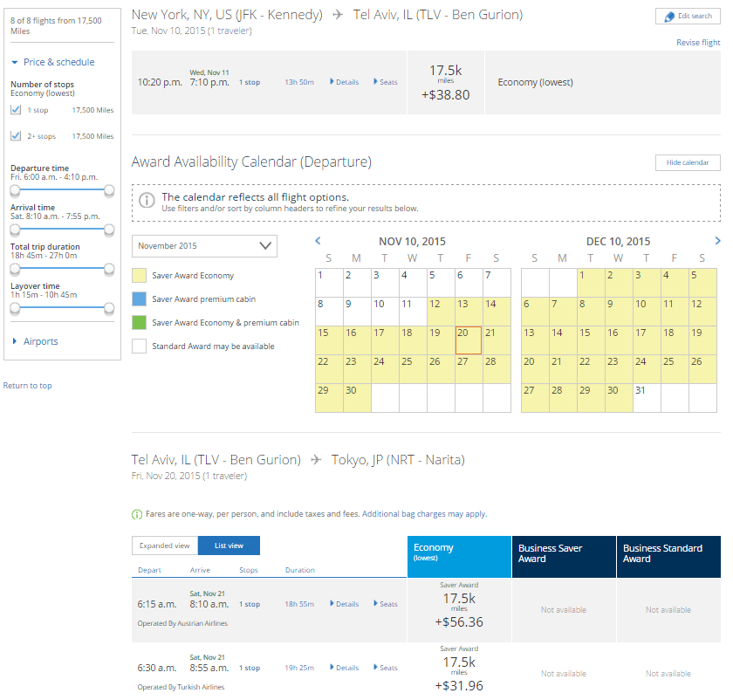The image size is (733, 700).
Task: Click the 17.5k miles +$38.80 price cell
Action: pos(446,83)
